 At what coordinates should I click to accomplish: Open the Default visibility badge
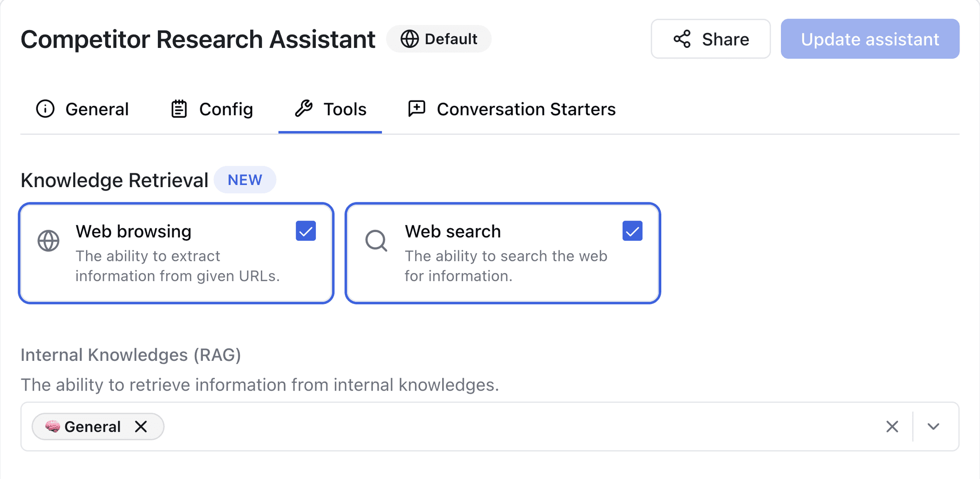pos(439,39)
